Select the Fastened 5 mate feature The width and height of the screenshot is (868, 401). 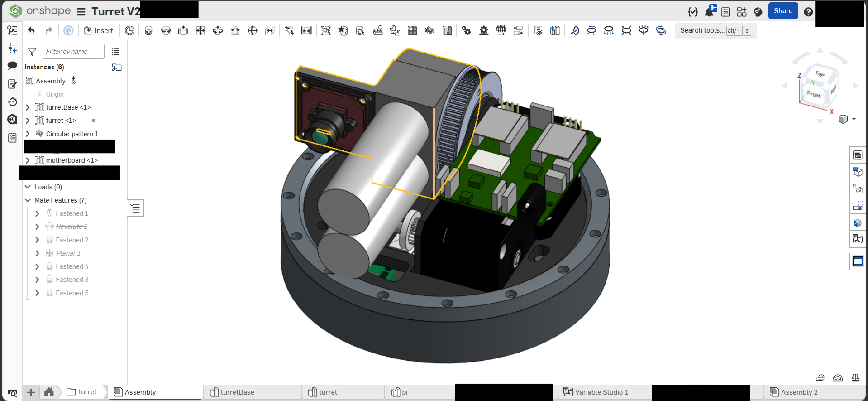(72, 293)
